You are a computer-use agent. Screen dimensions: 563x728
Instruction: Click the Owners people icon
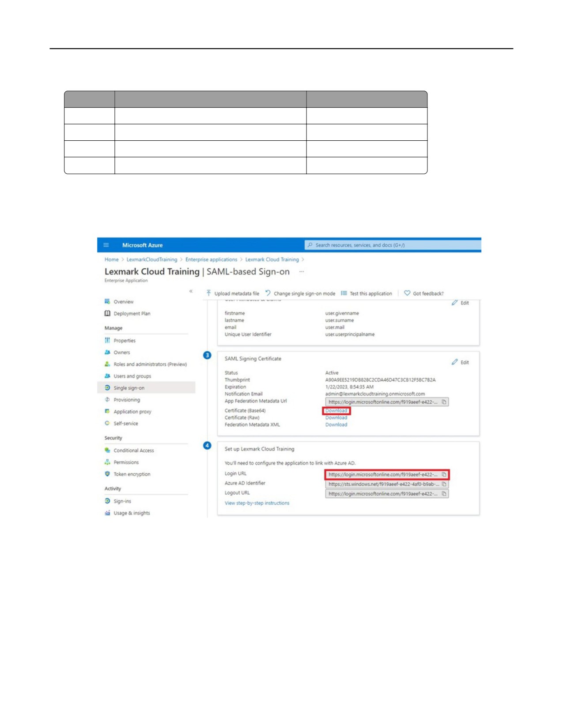pyautogui.click(x=107, y=352)
